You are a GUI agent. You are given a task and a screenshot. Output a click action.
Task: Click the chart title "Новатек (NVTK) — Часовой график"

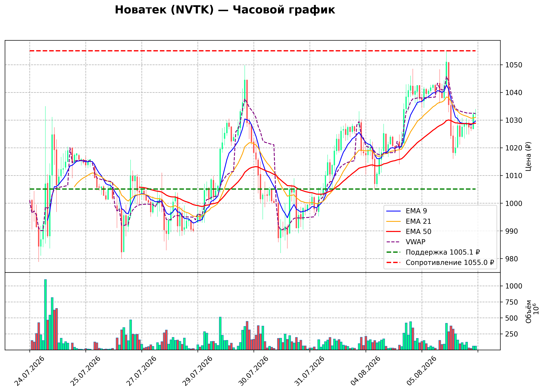pos(225,10)
